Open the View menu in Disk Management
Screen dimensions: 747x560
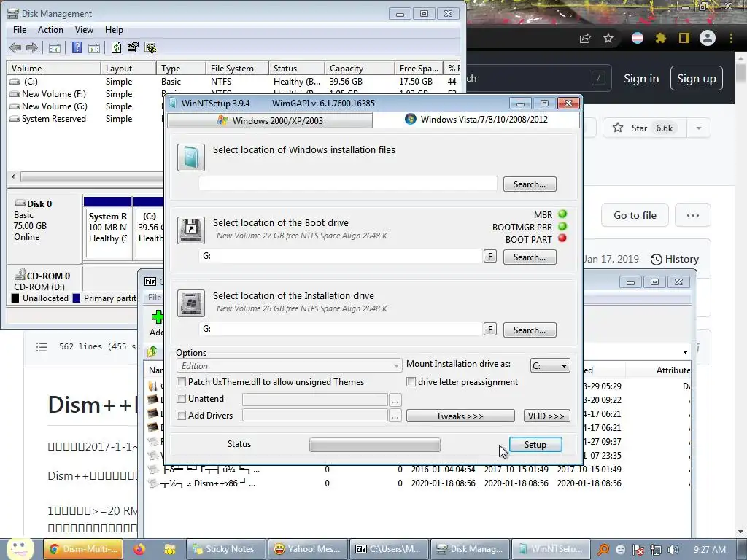pyautogui.click(x=84, y=29)
